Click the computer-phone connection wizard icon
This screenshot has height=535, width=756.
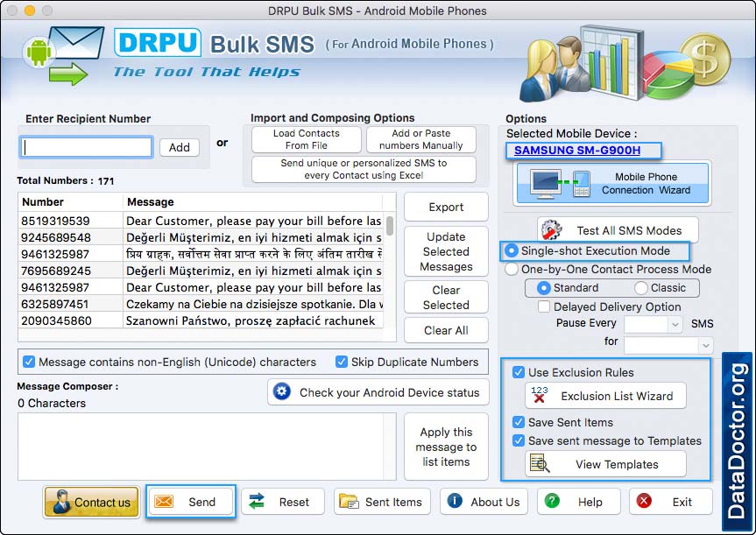561,183
